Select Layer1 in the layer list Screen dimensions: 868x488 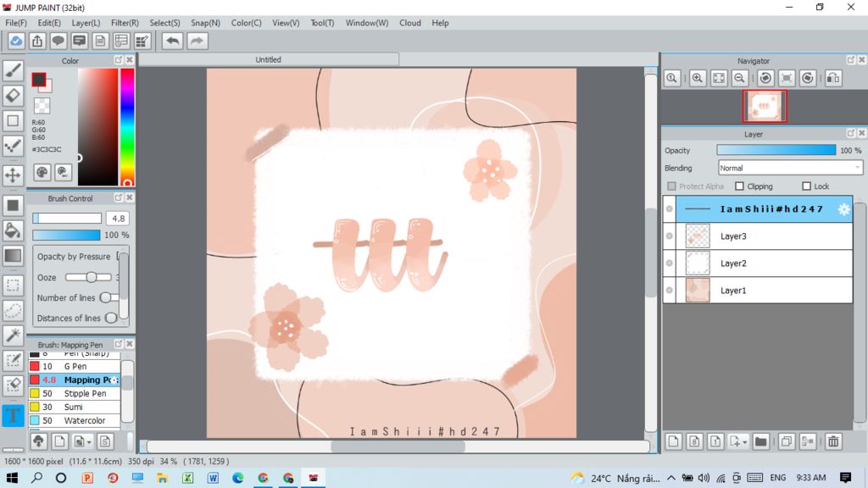coord(758,291)
